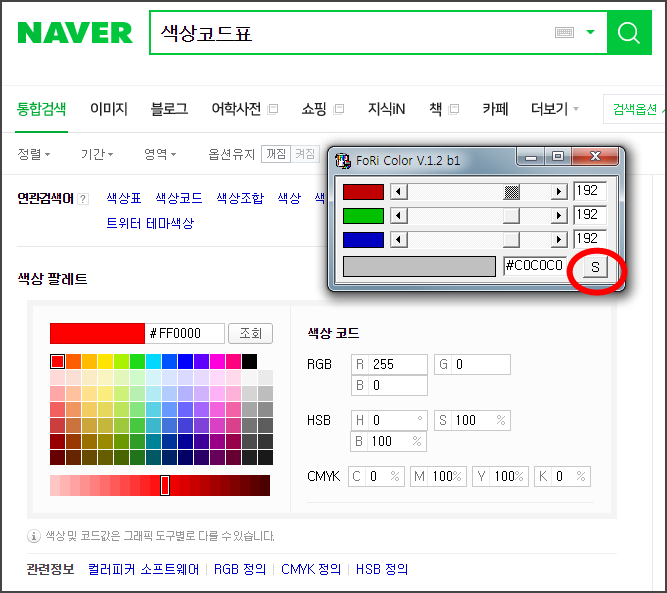
Task: Open the 카페 tab
Action: [x=495, y=109]
